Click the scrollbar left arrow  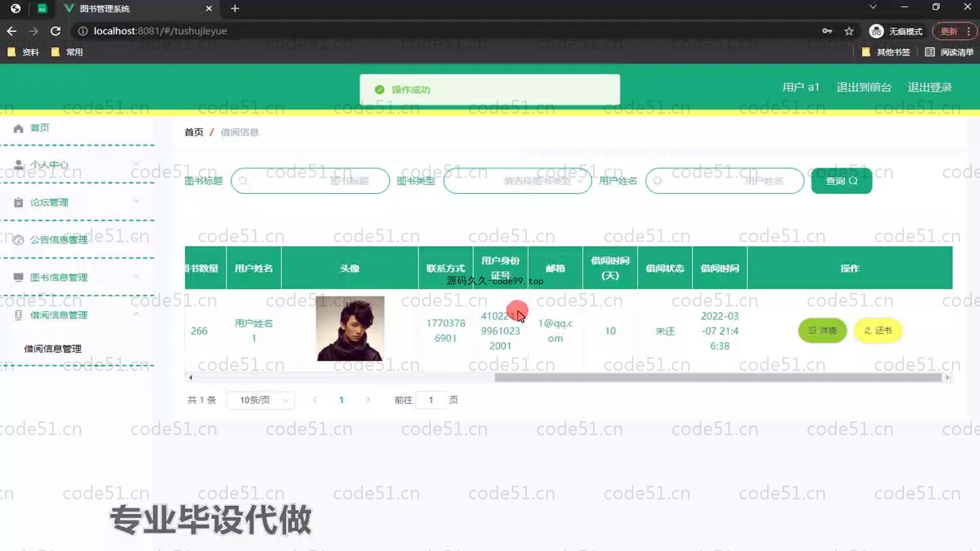pyautogui.click(x=190, y=378)
